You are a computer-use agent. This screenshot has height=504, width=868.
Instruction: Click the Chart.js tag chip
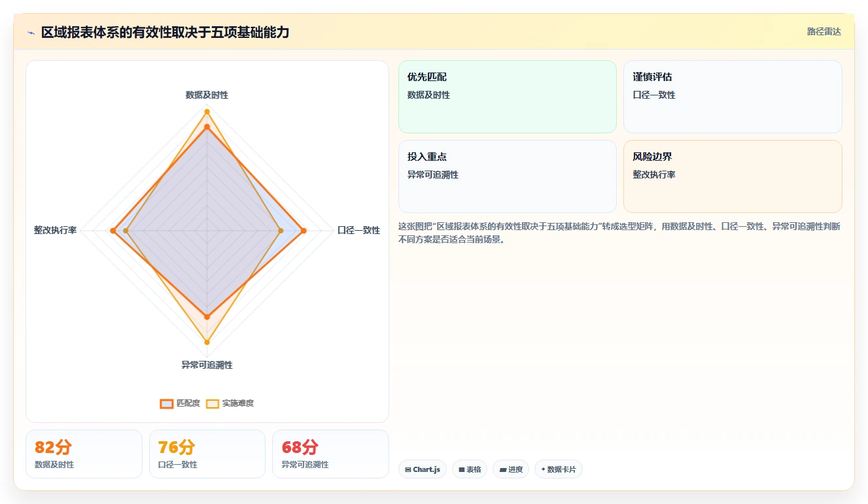click(x=423, y=469)
